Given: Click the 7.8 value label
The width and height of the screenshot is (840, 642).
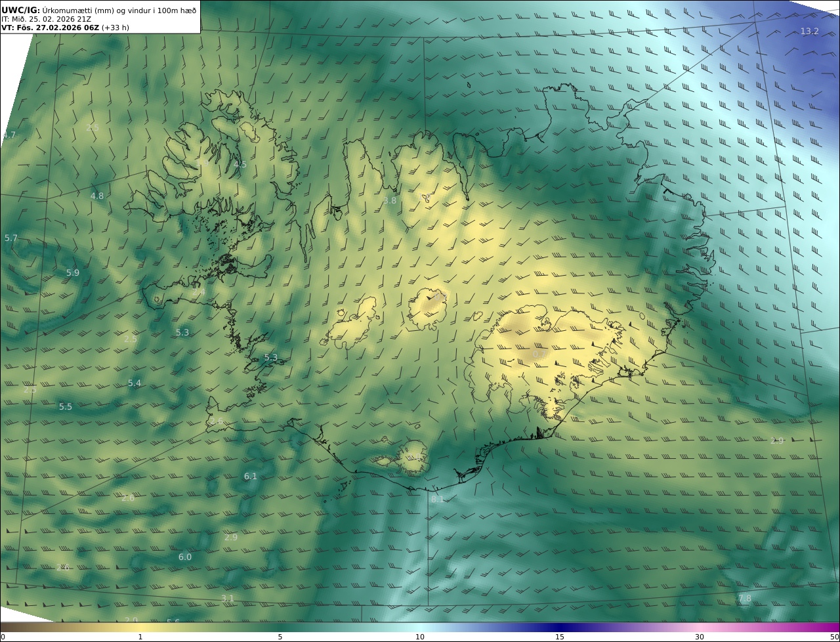Looking at the screenshot, I should [x=745, y=599].
